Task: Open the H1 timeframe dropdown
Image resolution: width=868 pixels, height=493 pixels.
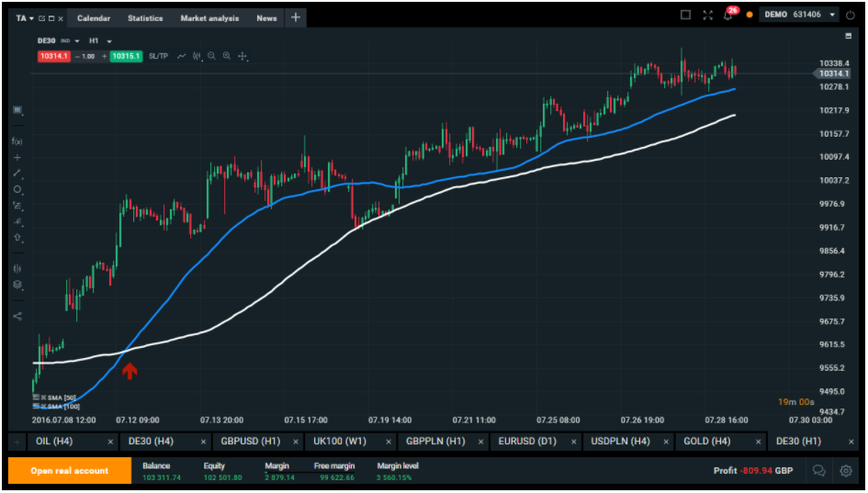Action: point(108,40)
